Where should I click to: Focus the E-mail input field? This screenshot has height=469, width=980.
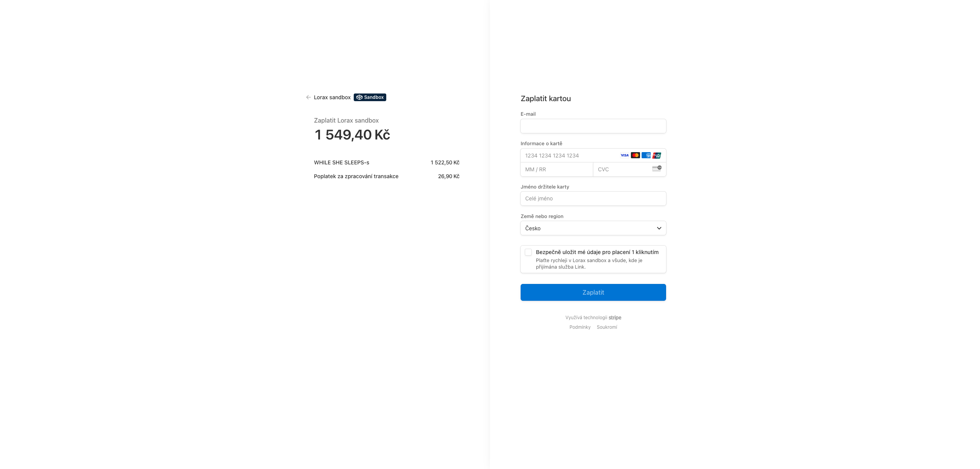593,126
